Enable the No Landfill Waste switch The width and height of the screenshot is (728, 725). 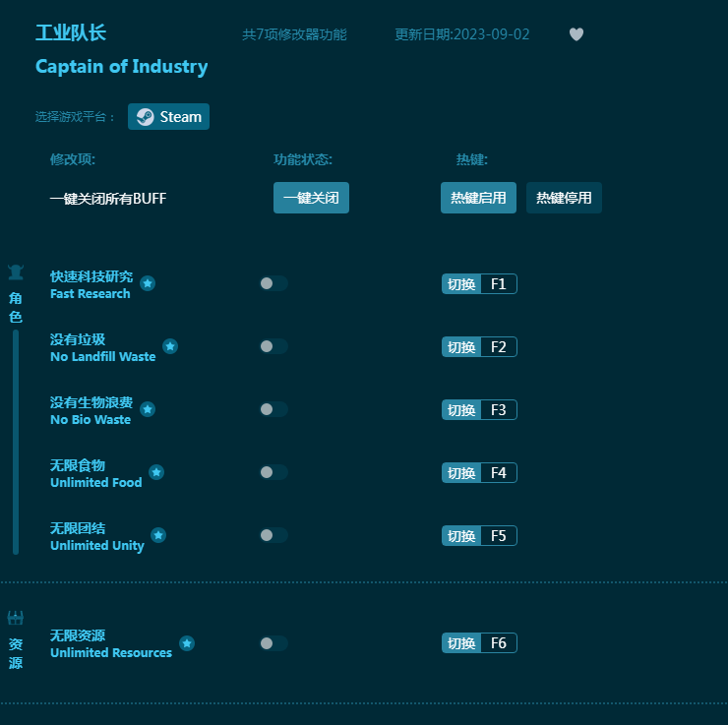click(x=273, y=346)
